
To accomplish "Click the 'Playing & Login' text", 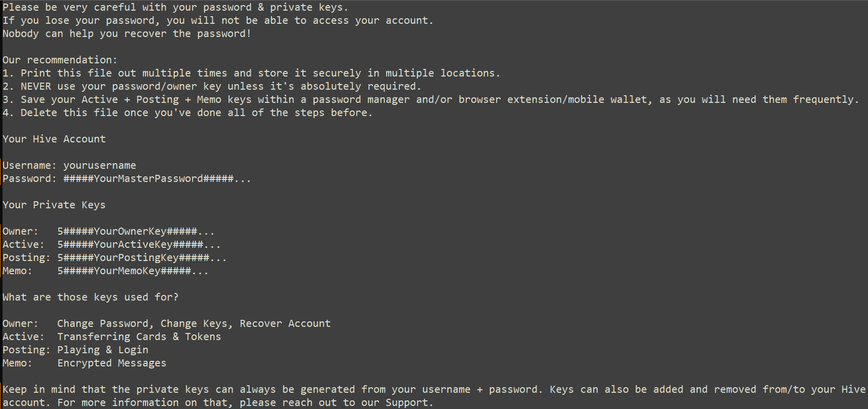I will pos(103,350).
